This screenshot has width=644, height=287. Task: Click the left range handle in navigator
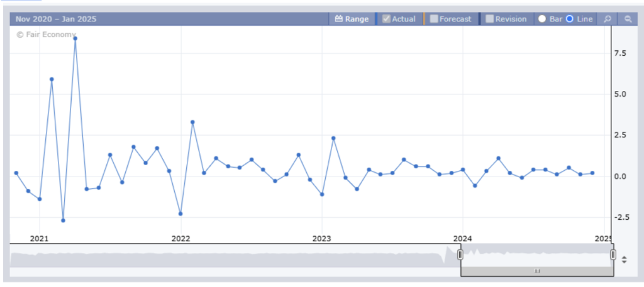[460, 255]
